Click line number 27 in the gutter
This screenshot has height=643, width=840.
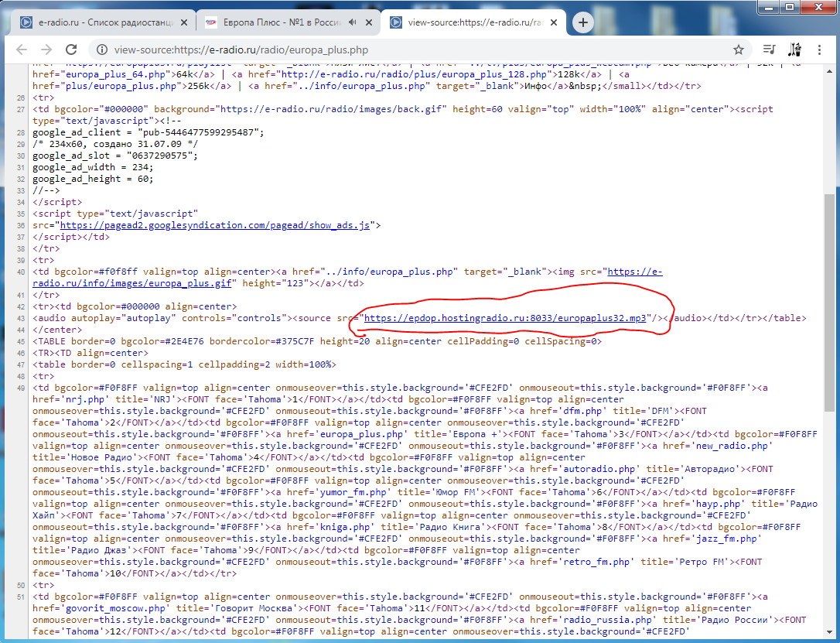coord(20,109)
